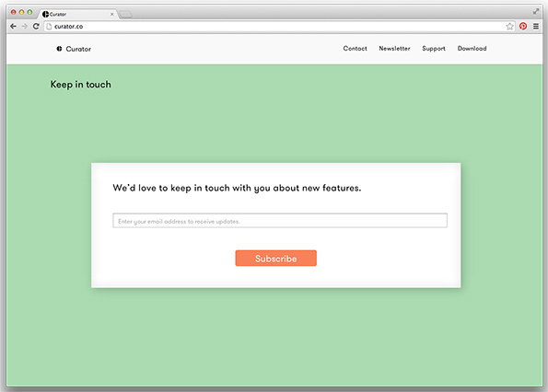Zoom the window with the green button
The height and width of the screenshot is (392, 548).
click(x=30, y=12)
